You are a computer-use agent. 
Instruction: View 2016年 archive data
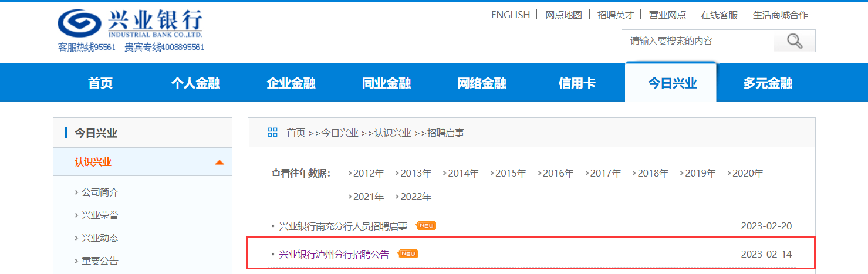[x=558, y=174]
